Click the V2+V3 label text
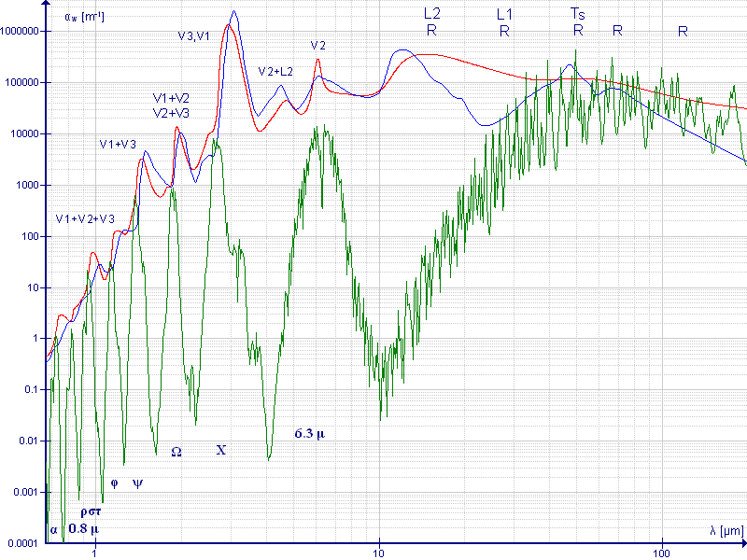Image resolution: width=747 pixels, height=560 pixels. (x=171, y=112)
